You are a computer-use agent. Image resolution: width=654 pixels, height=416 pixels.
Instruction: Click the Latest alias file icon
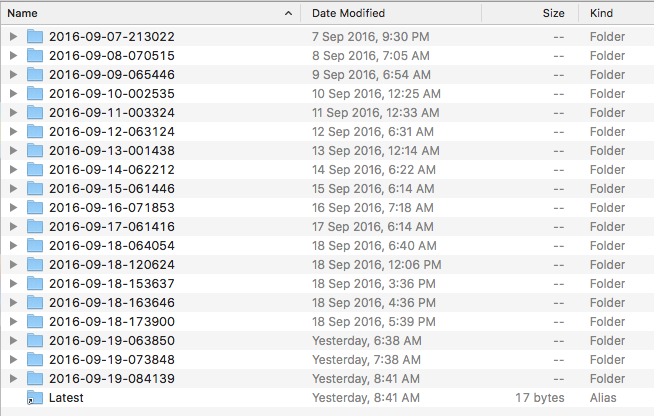35,398
